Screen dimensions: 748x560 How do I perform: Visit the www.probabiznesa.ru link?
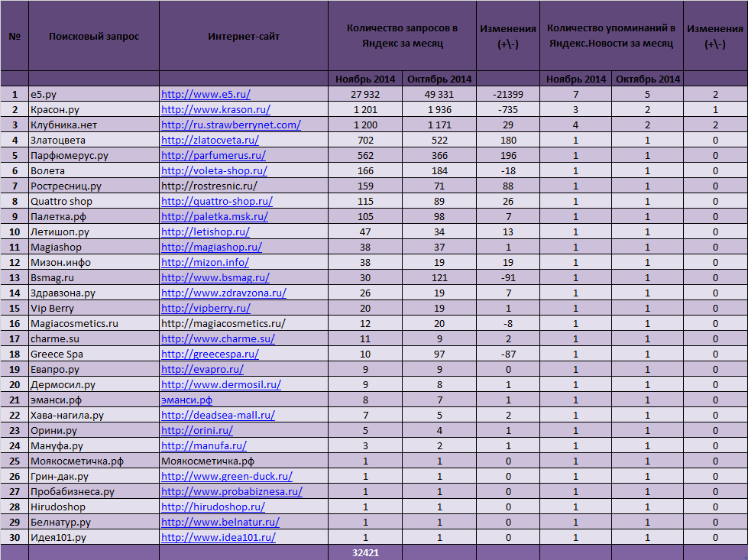click(232, 491)
